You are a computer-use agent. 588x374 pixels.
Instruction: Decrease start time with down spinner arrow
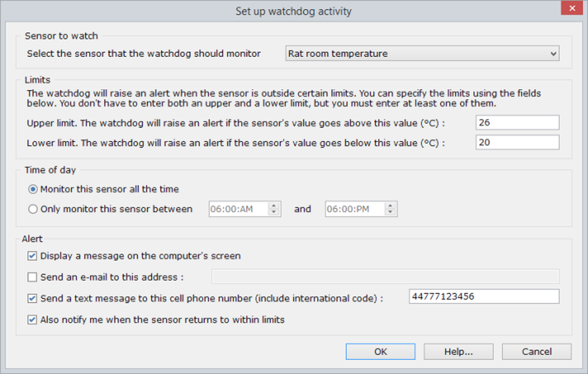click(x=274, y=212)
